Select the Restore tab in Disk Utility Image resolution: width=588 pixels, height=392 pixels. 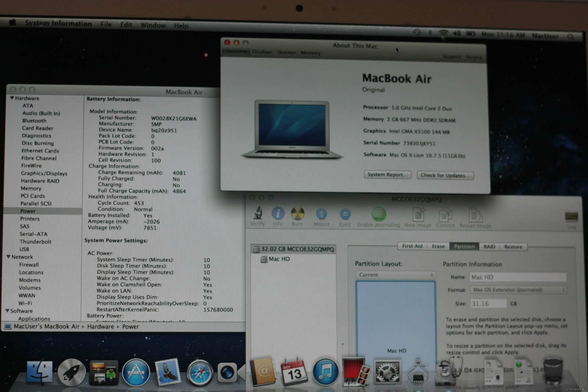point(513,247)
